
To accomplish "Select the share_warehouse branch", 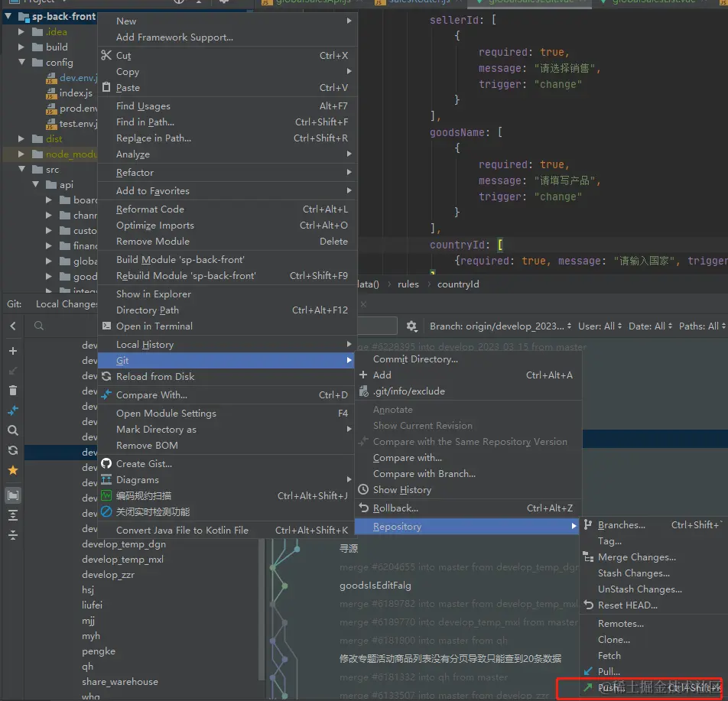I will 120,681.
